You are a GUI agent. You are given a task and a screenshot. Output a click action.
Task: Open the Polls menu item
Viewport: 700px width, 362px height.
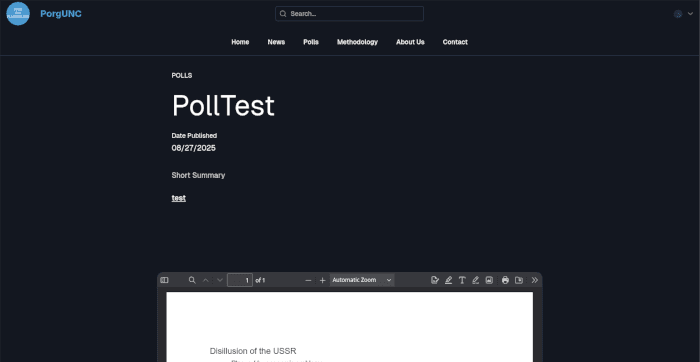point(311,42)
